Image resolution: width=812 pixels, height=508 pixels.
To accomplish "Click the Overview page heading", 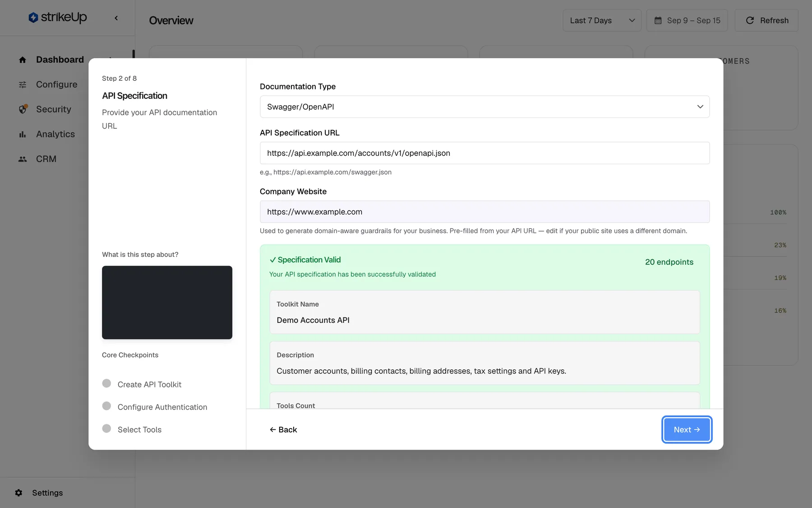I will pos(171,20).
